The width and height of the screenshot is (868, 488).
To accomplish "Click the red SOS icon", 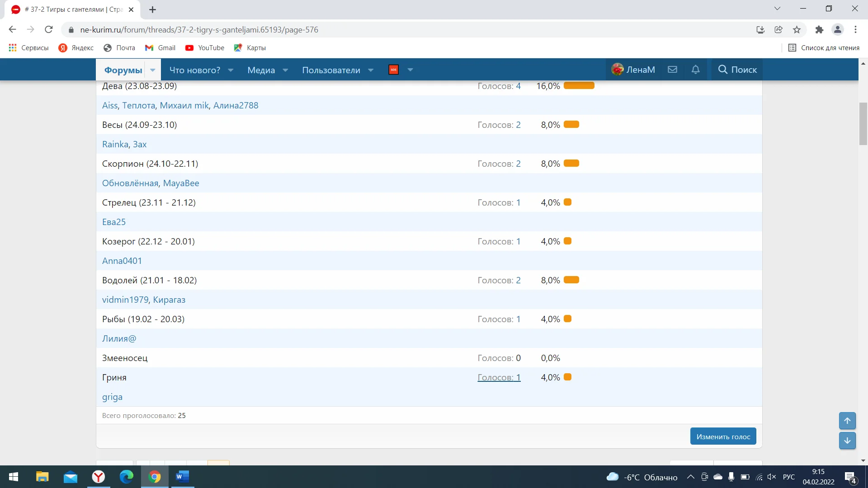I will point(393,70).
